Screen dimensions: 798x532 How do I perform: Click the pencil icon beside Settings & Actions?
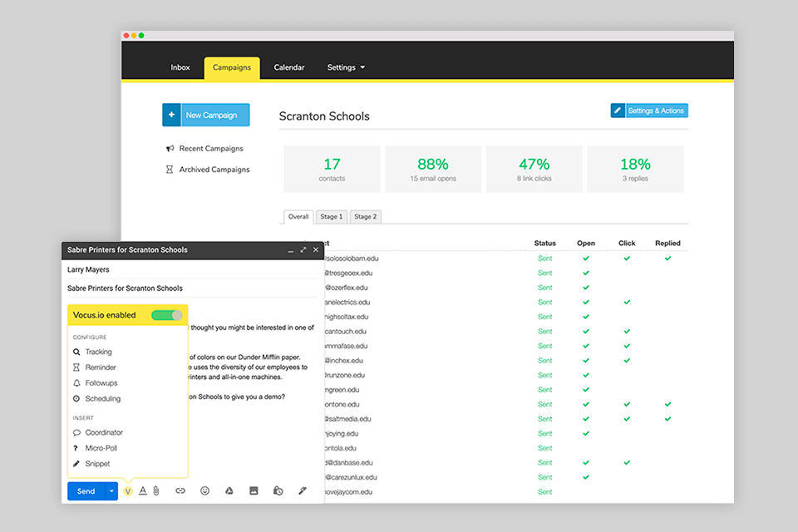tap(618, 111)
